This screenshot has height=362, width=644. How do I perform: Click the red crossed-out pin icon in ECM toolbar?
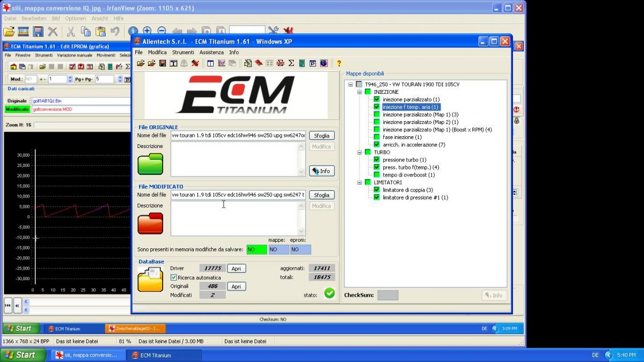pyautogui.click(x=195, y=63)
